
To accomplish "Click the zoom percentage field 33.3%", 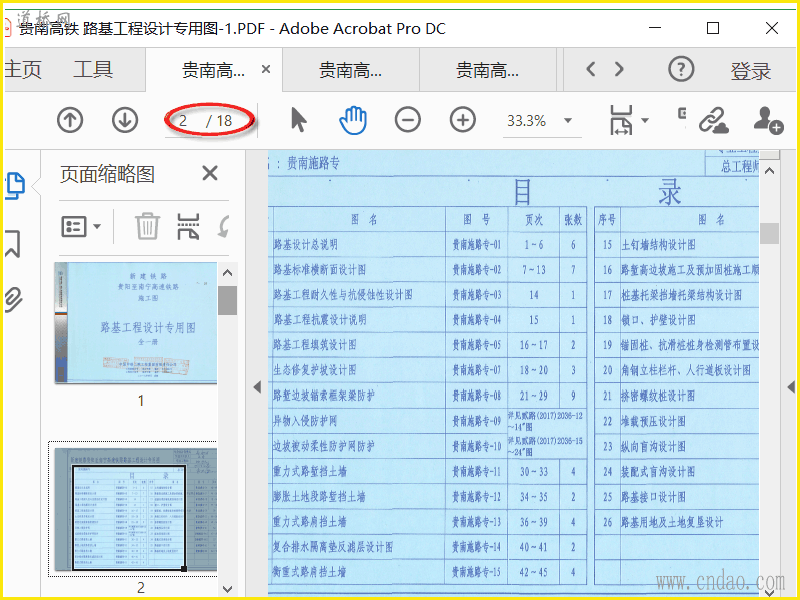I will coord(527,121).
